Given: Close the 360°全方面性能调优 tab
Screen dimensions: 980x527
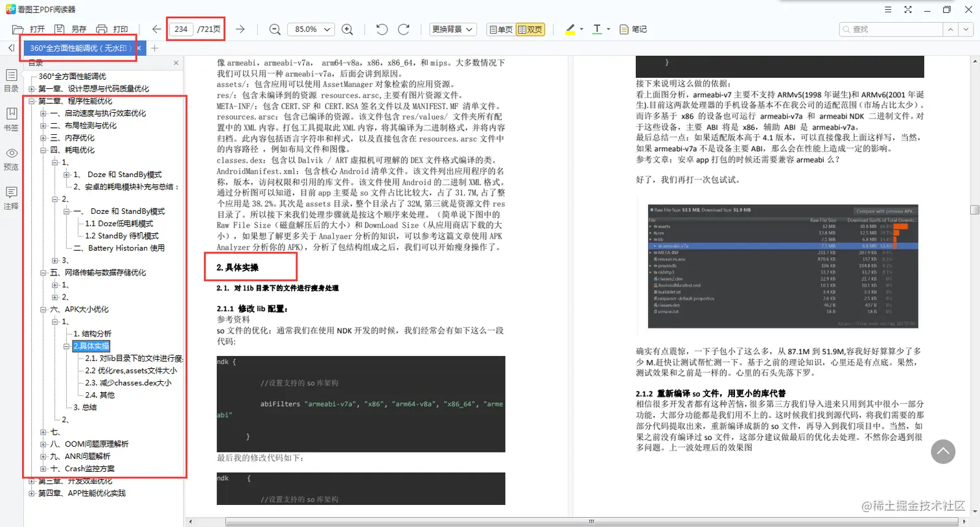Looking at the screenshot, I should 139,48.
